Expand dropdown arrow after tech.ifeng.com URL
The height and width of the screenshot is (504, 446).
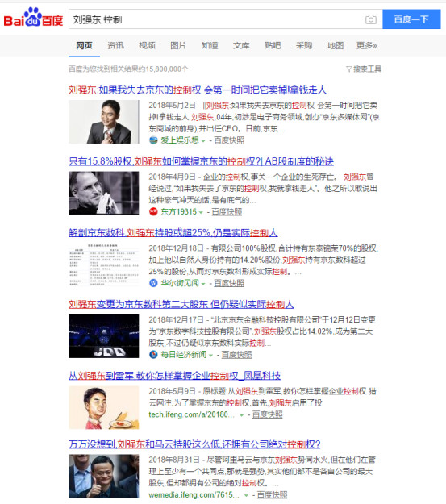click(241, 415)
